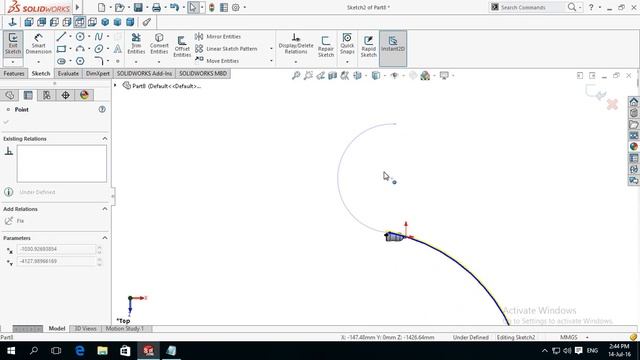
Task: Open Display/Delete Relations dropdown arrow
Action: click(x=296, y=62)
